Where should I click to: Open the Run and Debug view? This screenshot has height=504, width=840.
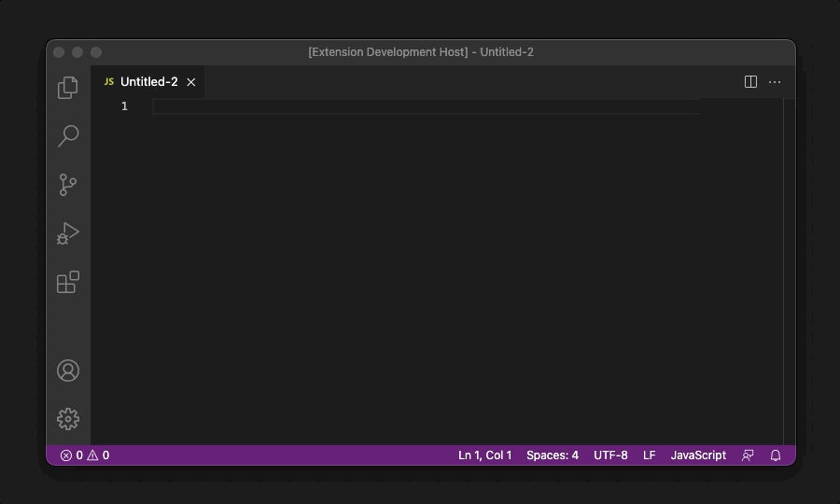click(68, 233)
